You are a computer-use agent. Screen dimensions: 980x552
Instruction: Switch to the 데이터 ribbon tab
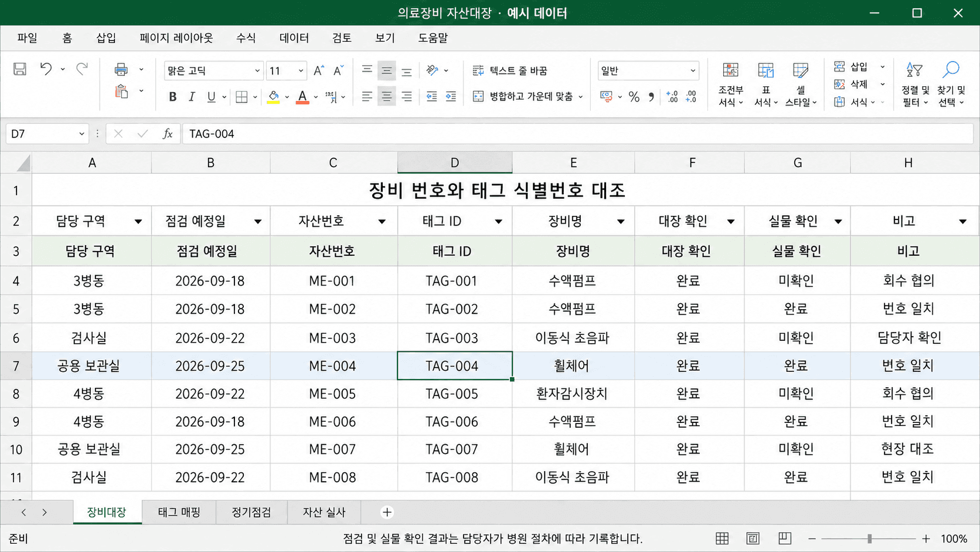(x=294, y=38)
